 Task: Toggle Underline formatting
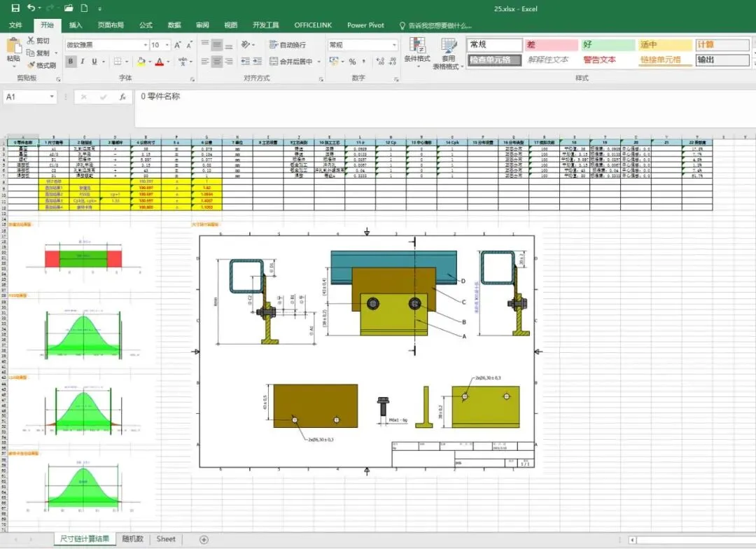click(94, 61)
